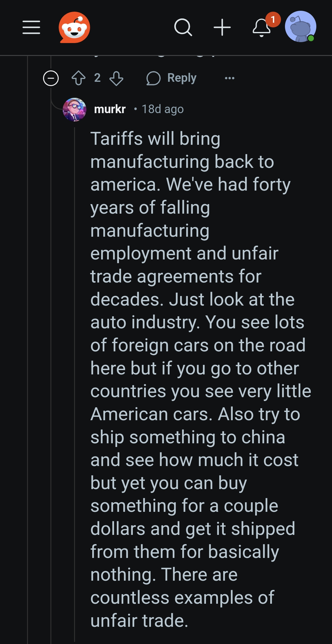Open the hamburger navigation menu
Image resolution: width=332 pixels, height=644 pixels.
coord(31,27)
